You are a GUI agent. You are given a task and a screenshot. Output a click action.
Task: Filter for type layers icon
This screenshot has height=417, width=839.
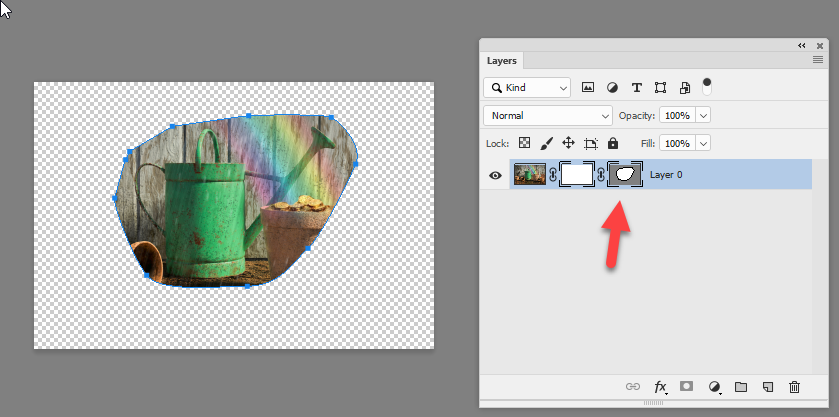point(636,87)
